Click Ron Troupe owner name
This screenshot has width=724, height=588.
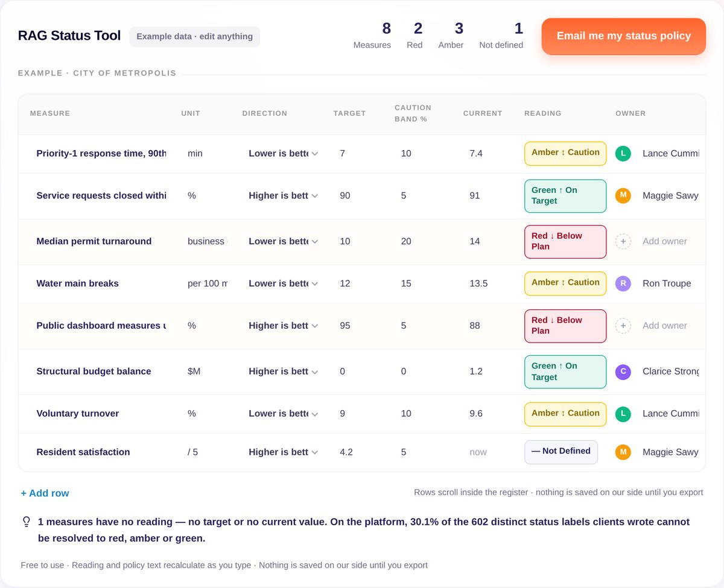(667, 283)
